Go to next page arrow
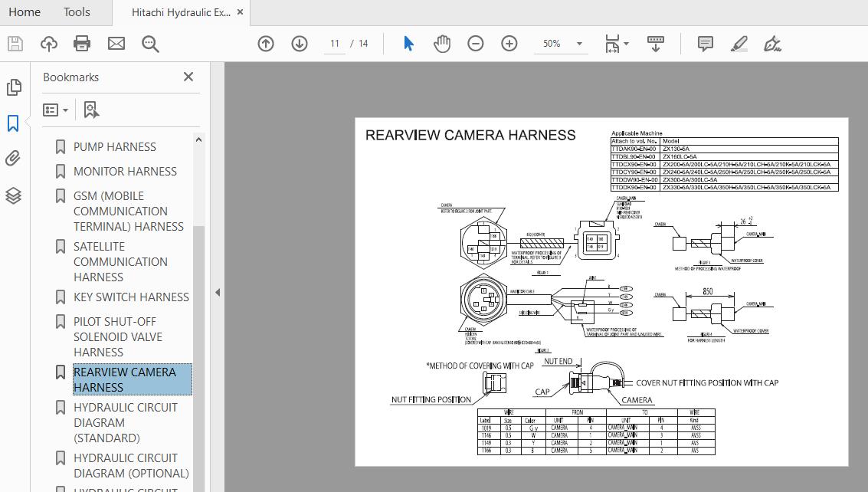Screen dimensions: 868x492 300,44
